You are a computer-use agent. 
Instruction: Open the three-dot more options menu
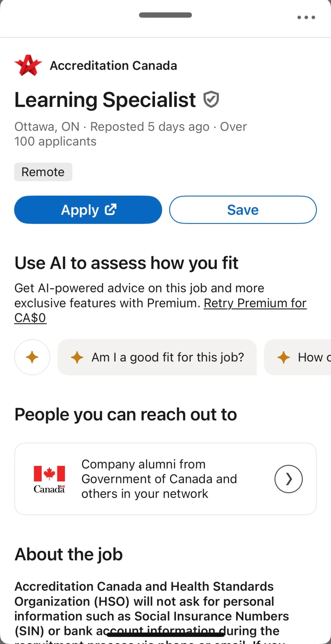pyautogui.click(x=306, y=17)
